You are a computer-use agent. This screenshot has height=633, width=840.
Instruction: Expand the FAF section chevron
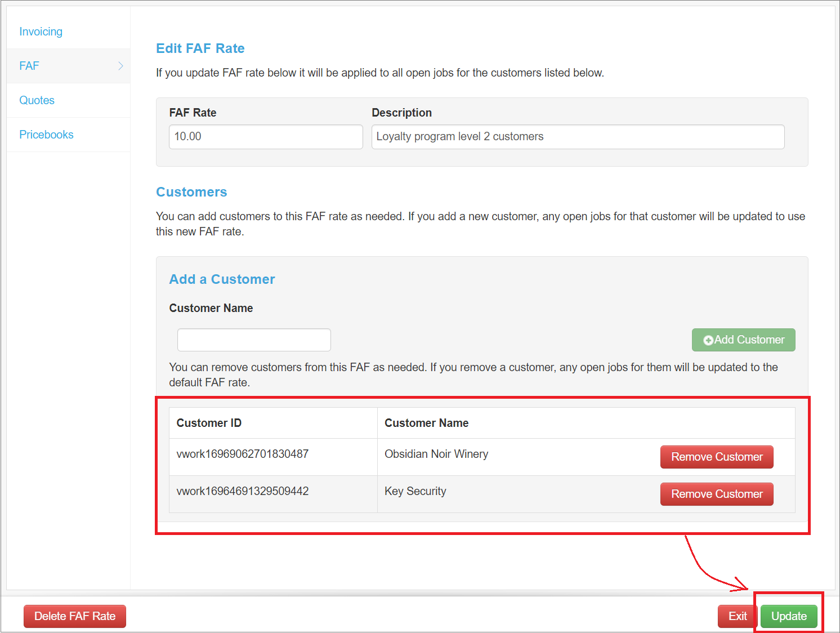[120, 66]
